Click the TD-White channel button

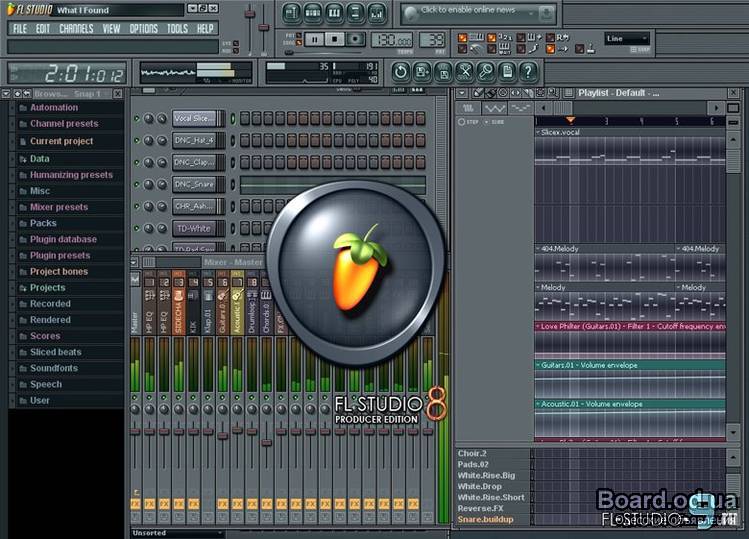[x=195, y=228]
